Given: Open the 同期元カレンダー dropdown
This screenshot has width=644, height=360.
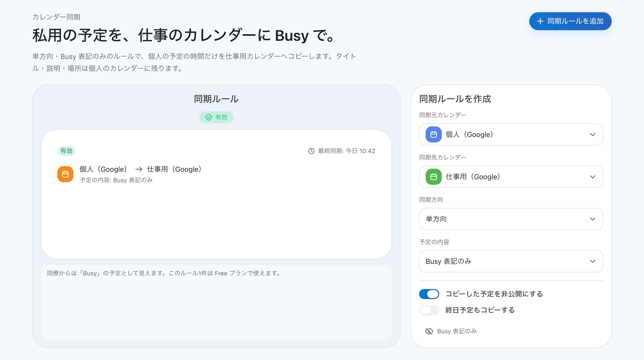Looking at the screenshot, I should tap(511, 134).
